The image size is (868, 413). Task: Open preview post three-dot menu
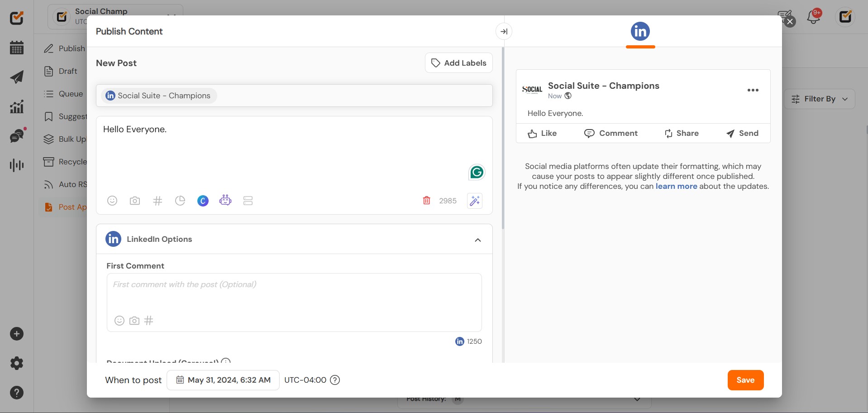pos(753,90)
